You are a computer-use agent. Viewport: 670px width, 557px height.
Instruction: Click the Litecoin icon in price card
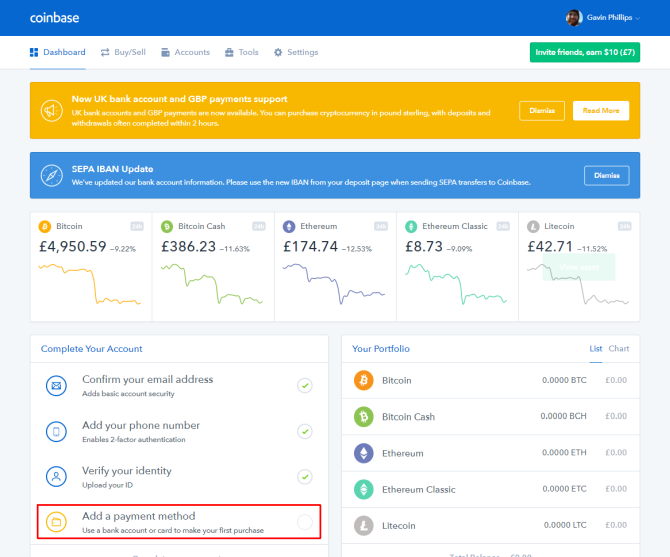coord(533,226)
